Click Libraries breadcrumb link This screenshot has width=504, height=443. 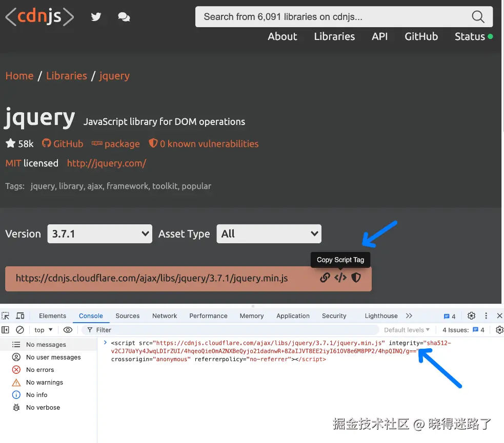[x=67, y=76]
